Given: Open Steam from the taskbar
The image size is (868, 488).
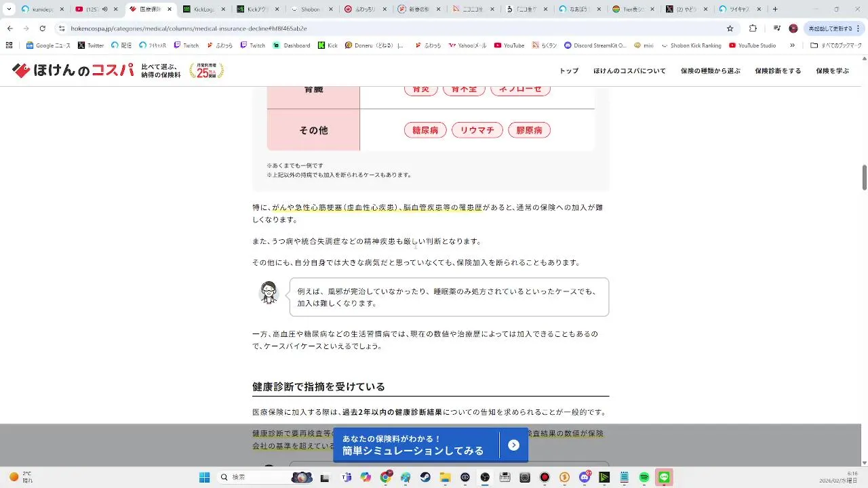Looking at the screenshot, I should point(425,477).
